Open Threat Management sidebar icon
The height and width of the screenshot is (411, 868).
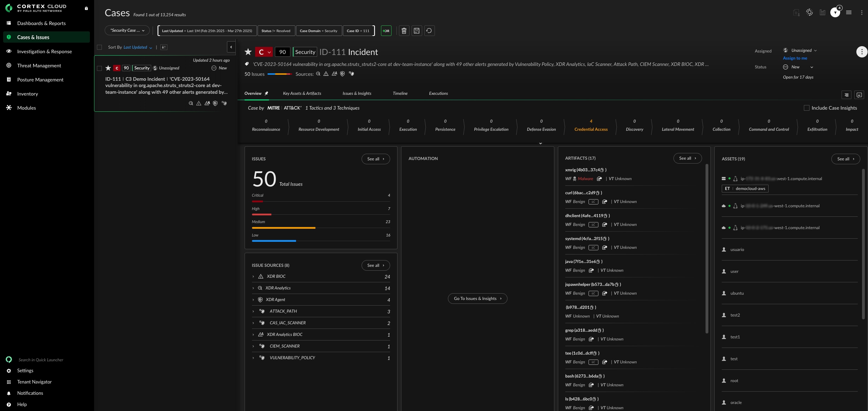pos(9,65)
